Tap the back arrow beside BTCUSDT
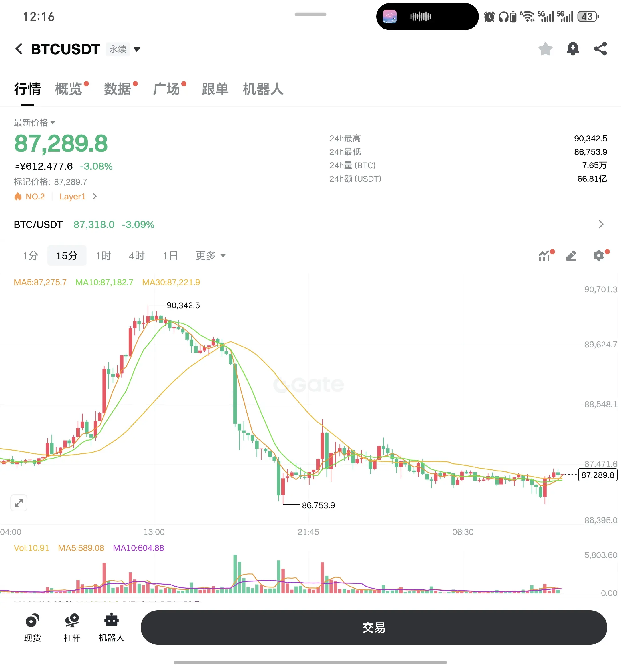 (x=19, y=49)
